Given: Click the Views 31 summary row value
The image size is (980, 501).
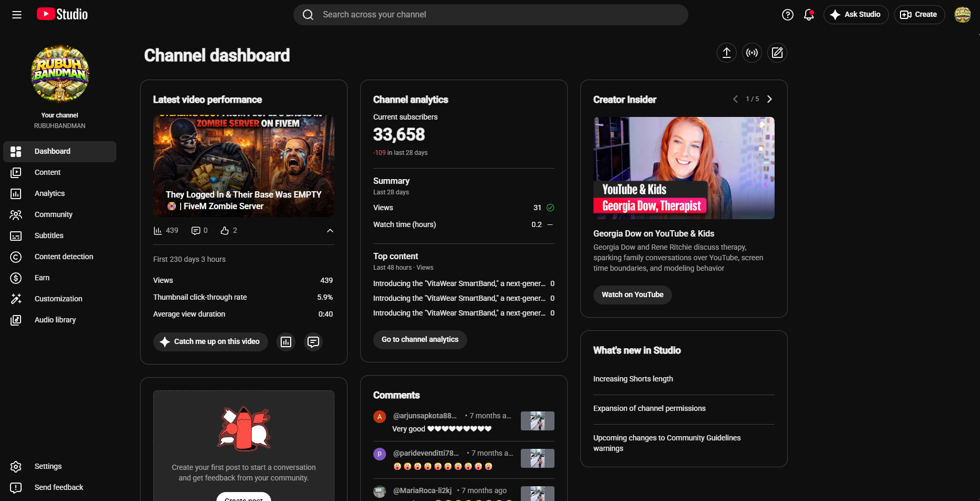Looking at the screenshot, I should (537, 208).
